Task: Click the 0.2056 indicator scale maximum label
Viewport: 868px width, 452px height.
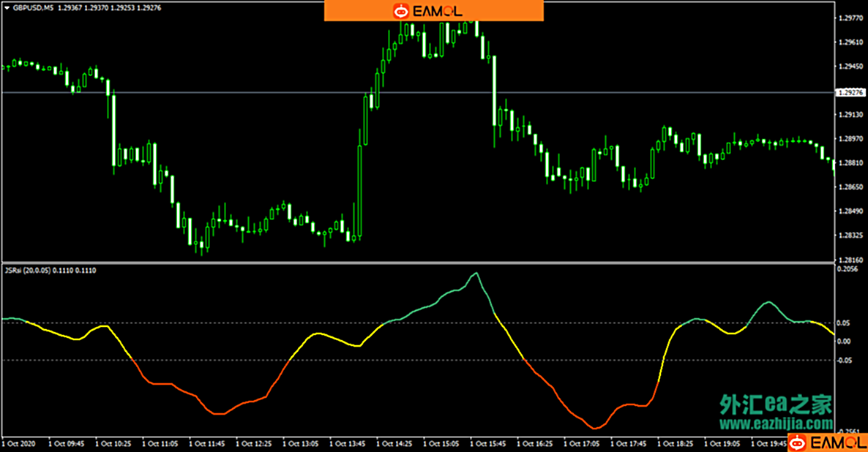Action: pyautogui.click(x=849, y=270)
